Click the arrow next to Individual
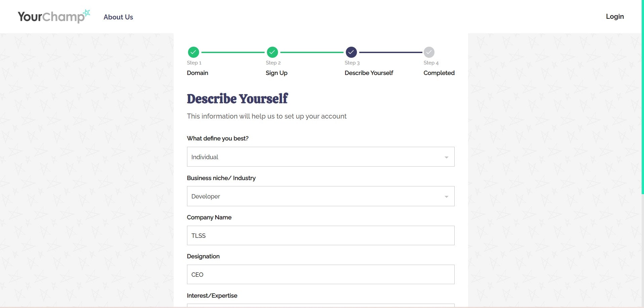Image resolution: width=644 pixels, height=308 pixels. pyautogui.click(x=447, y=157)
